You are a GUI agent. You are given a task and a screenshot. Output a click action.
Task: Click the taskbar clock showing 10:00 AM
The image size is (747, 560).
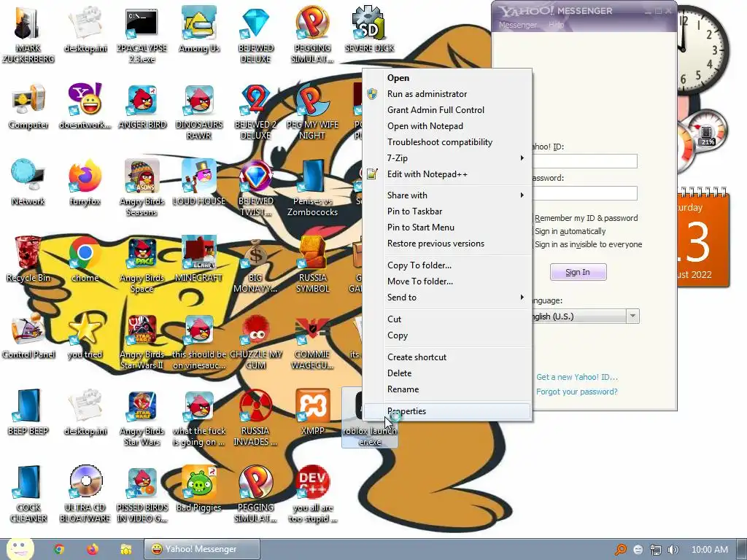click(x=709, y=550)
